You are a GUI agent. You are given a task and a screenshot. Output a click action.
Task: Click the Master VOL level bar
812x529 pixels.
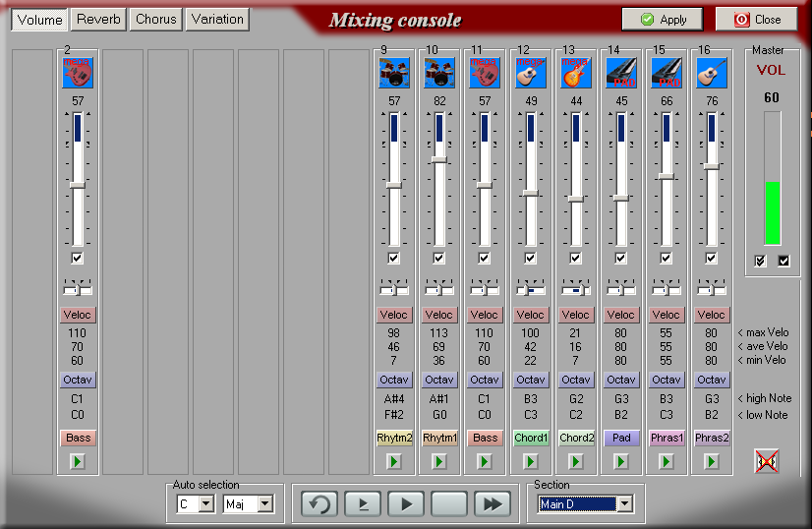pyautogui.click(x=773, y=178)
